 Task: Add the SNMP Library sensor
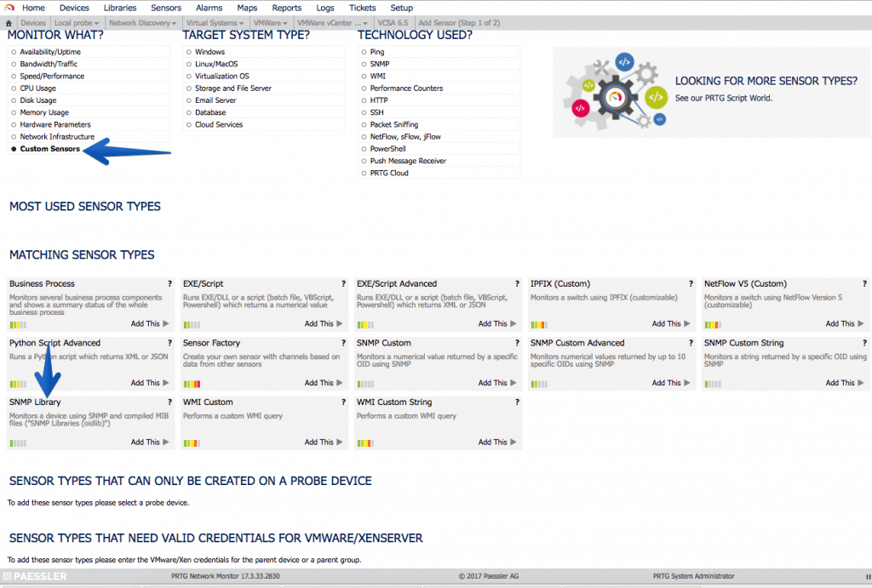[x=150, y=442]
